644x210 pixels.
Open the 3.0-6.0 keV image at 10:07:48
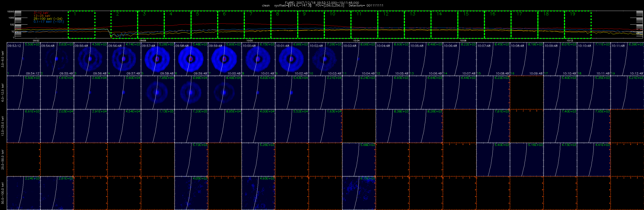(493, 59)
